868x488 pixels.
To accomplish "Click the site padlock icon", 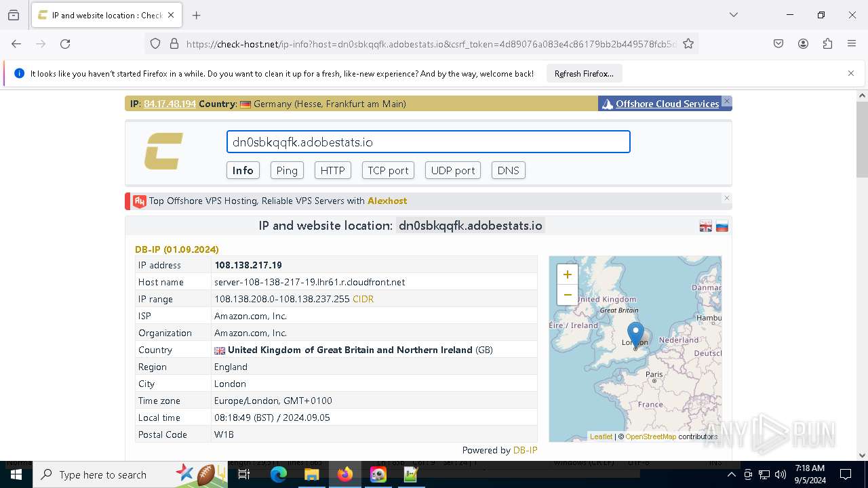I will point(174,43).
